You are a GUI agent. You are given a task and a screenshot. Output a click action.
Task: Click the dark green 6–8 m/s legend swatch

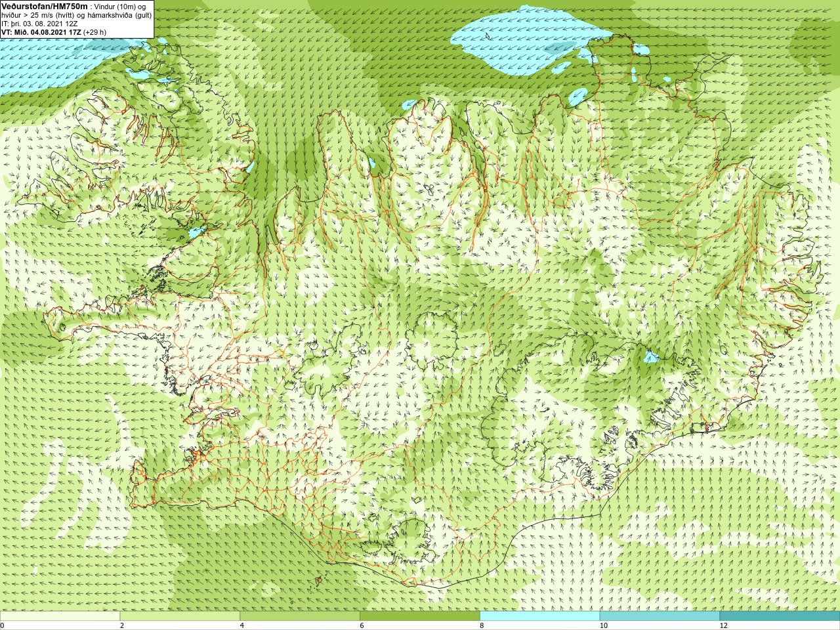[420, 616]
